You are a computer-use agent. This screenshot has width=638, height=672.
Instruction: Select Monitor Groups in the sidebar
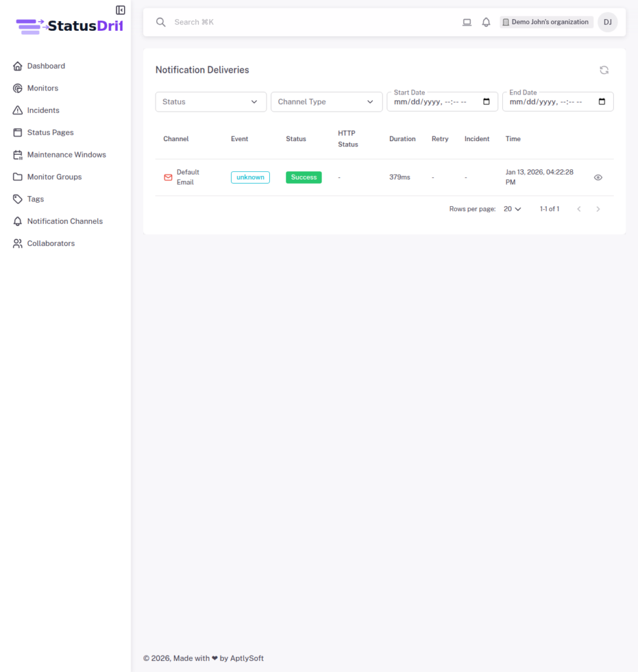[56, 177]
